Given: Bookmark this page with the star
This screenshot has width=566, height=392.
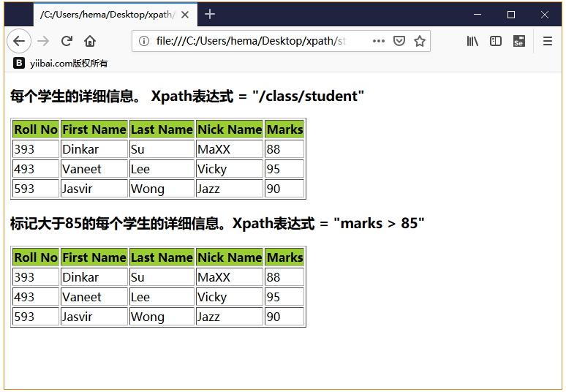Looking at the screenshot, I should coord(420,41).
